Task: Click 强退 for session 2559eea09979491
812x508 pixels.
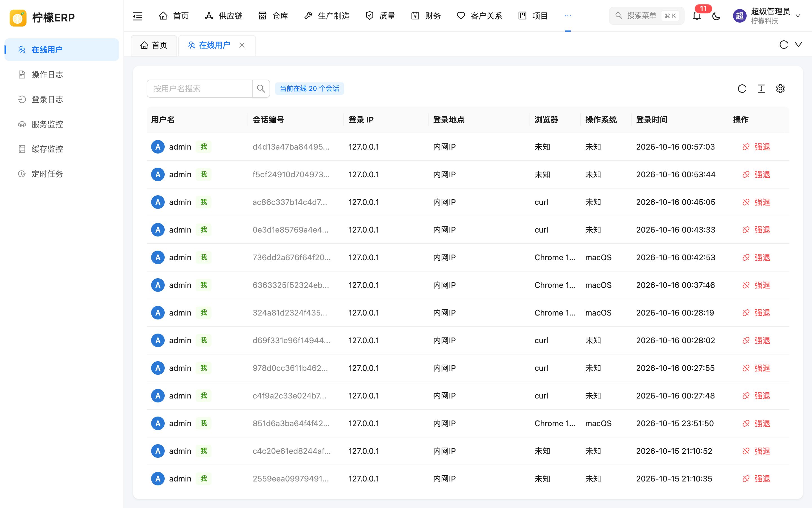Action: pyautogui.click(x=756, y=479)
